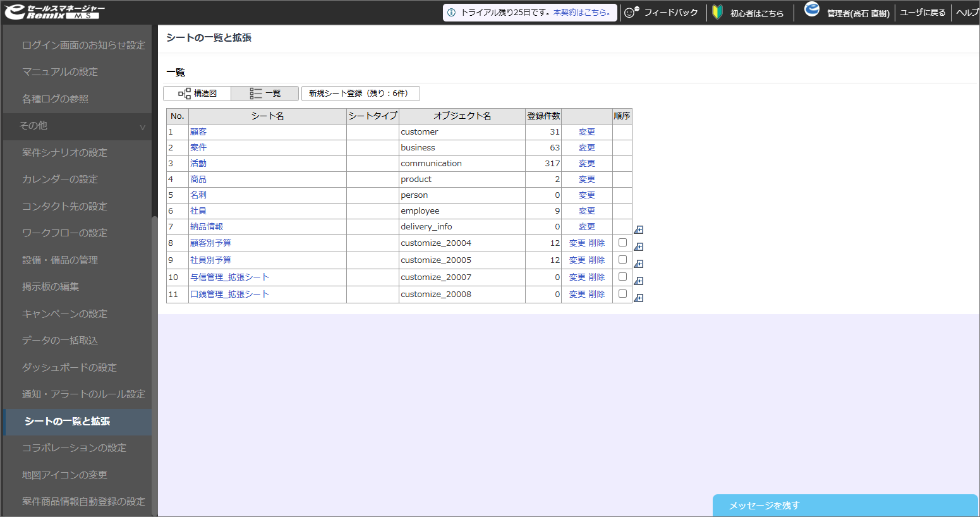The height and width of the screenshot is (517, 980).
Task: Click the list icon on 一覧 button
Action: tap(255, 94)
